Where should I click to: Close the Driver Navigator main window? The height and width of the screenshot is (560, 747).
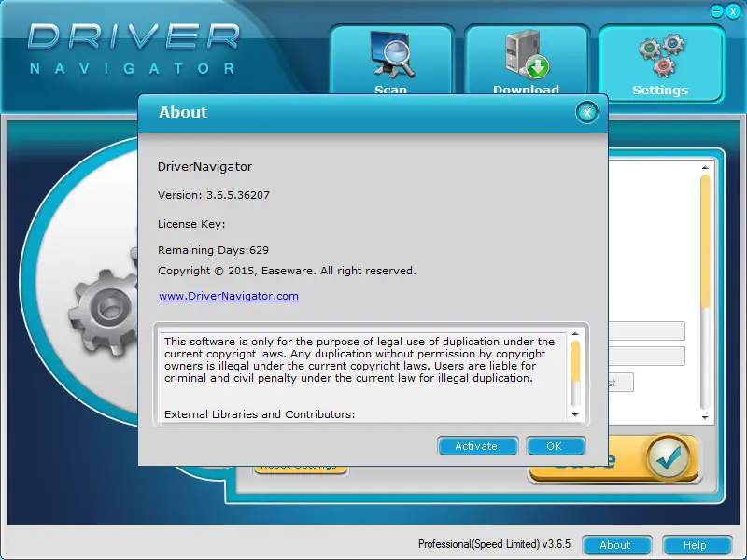(733, 11)
